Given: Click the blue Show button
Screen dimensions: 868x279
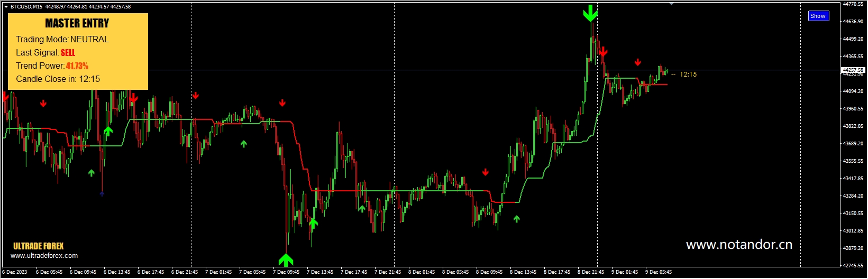Looking at the screenshot, I should coord(818,16).
